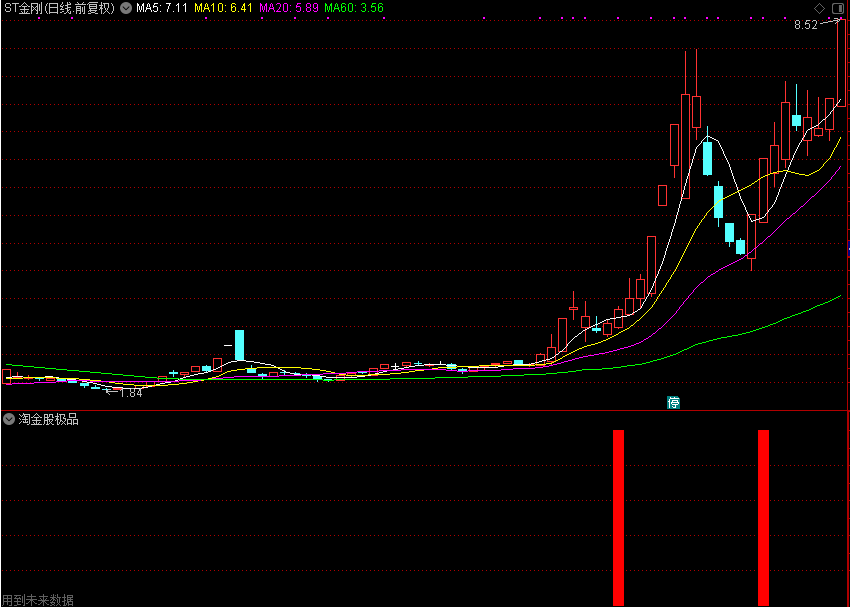
Task: Select the second red signal bar in indicator
Action: tap(763, 518)
